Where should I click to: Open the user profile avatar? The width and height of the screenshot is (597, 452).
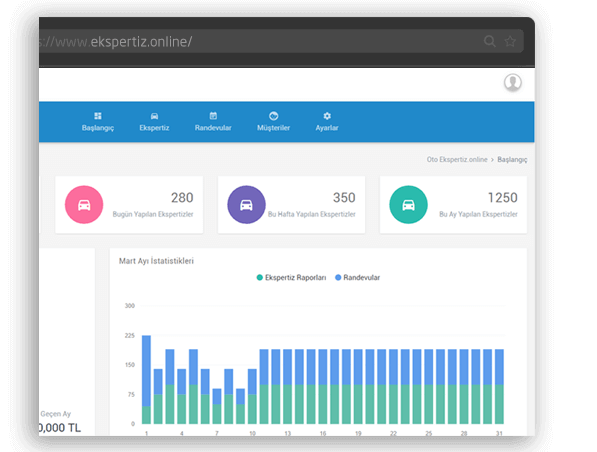[513, 83]
